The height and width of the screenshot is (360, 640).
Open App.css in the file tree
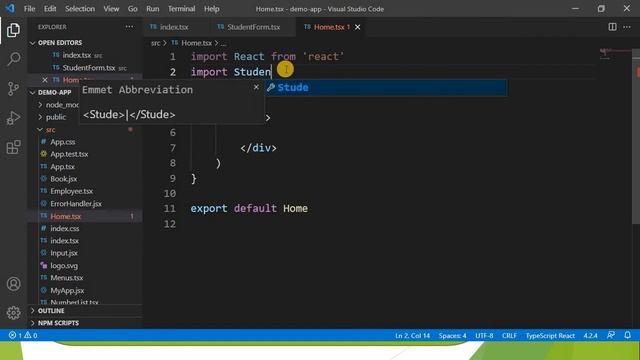coord(85,142)
